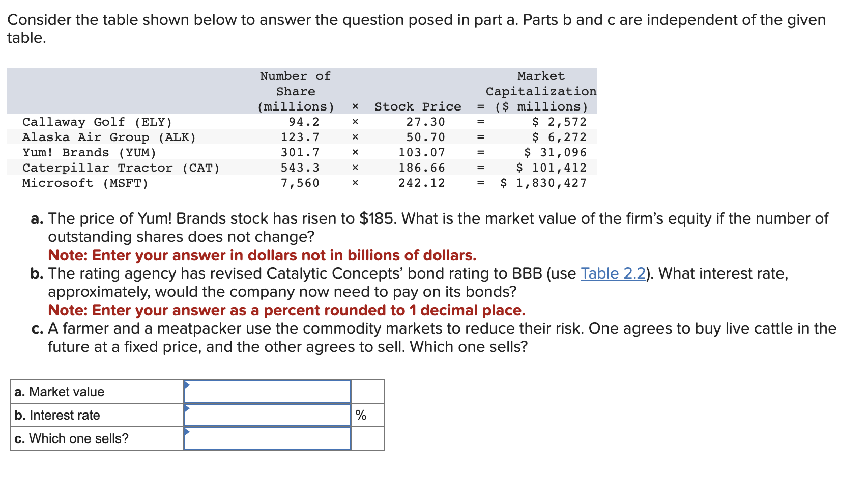Viewport: 868px width, 496px height.
Task: Click the Stock Price column header
Action: coord(418,106)
